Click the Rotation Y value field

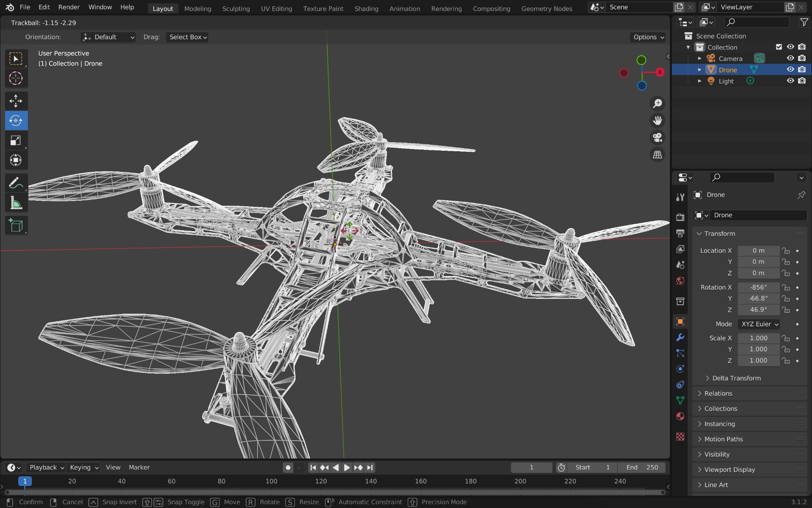tap(758, 298)
